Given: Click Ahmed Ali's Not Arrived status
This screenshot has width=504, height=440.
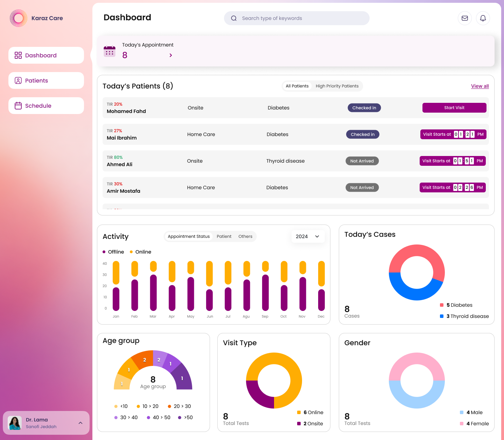Looking at the screenshot, I should [x=362, y=161].
